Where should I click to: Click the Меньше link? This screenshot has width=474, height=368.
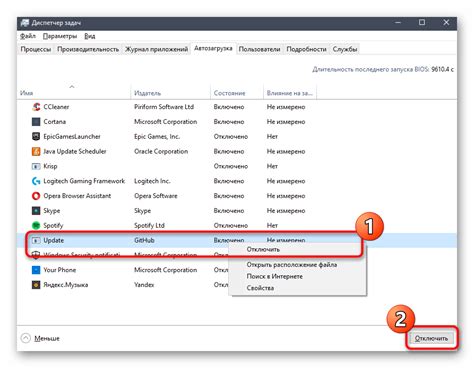point(47,338)
